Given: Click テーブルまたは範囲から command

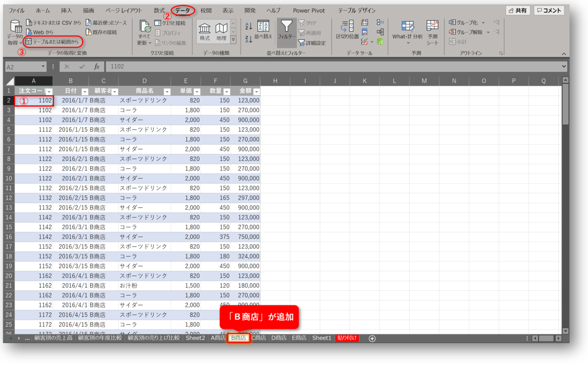Looking at the screenshot, I should [x=52, y=42].
